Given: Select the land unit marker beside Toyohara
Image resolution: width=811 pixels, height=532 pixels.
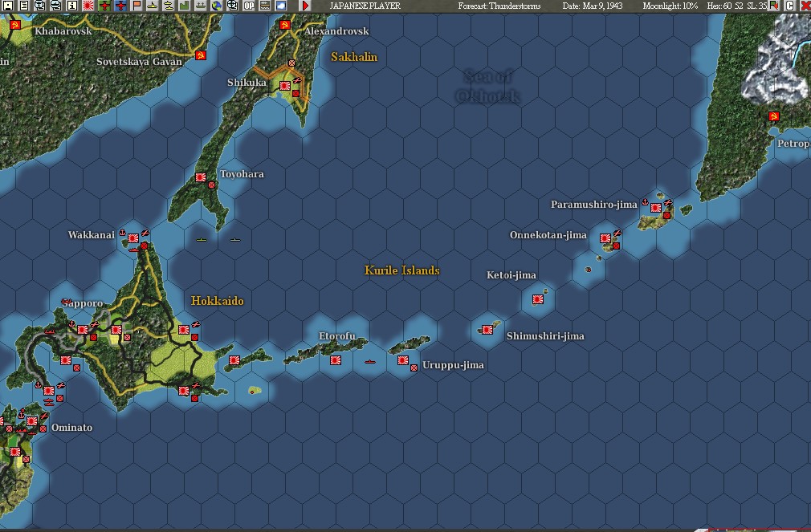Looking at the screenshot, I should click(211, 185).
